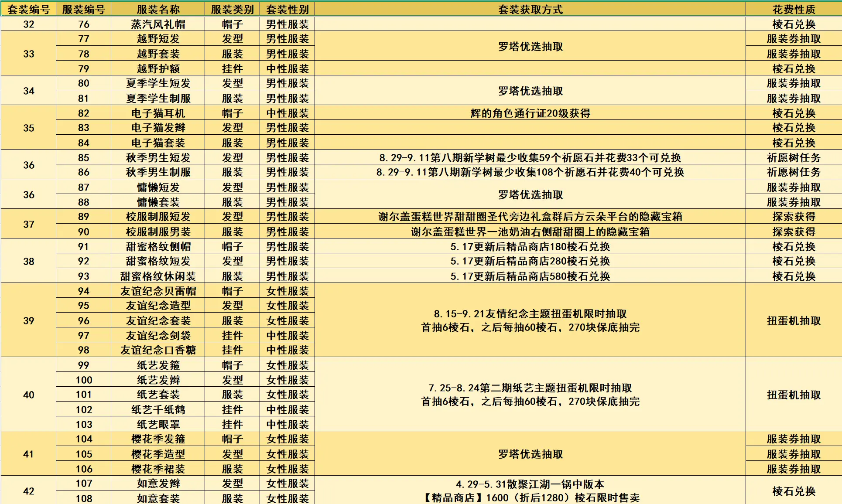Click the 服装名称 column header

coord(158,9)
